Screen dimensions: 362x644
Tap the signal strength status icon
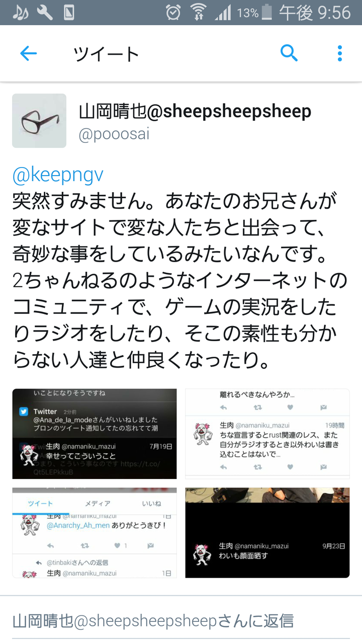pyautogui.click(x=223, y=13)
